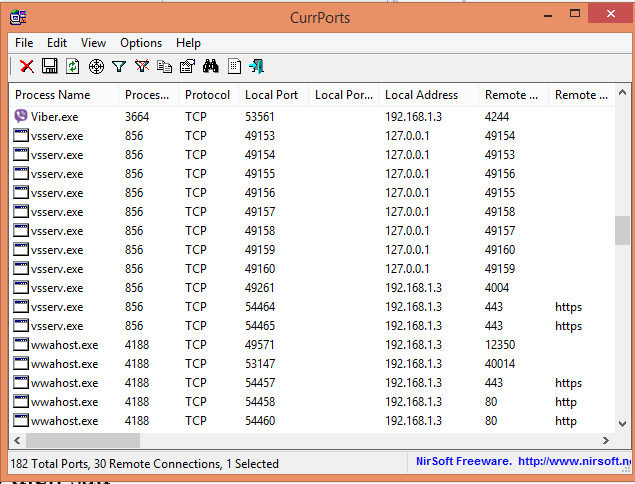Sort by Process Name column header
This screenshot has width=635, height=484.
point(64,95)
